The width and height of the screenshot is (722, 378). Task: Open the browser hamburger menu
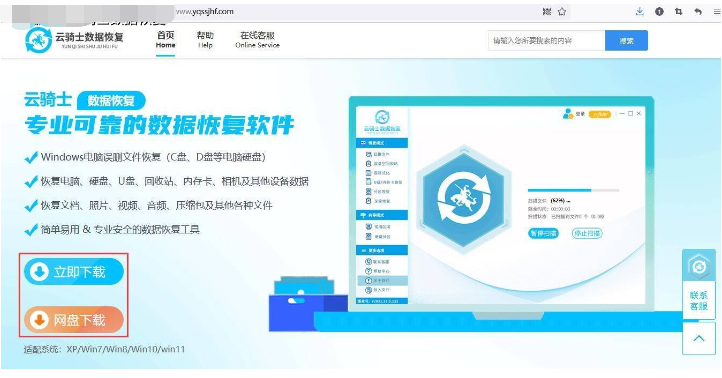pyautogui.click(x=716, y=12)
